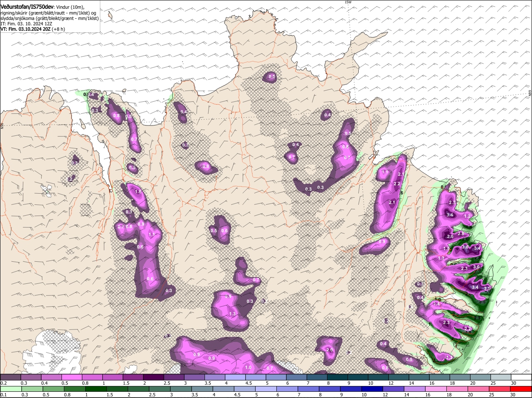This screenshot has width=532, height=398.
Task: Select the darkest purple swatch at 2 in upper legend
Action: point(153,377)
